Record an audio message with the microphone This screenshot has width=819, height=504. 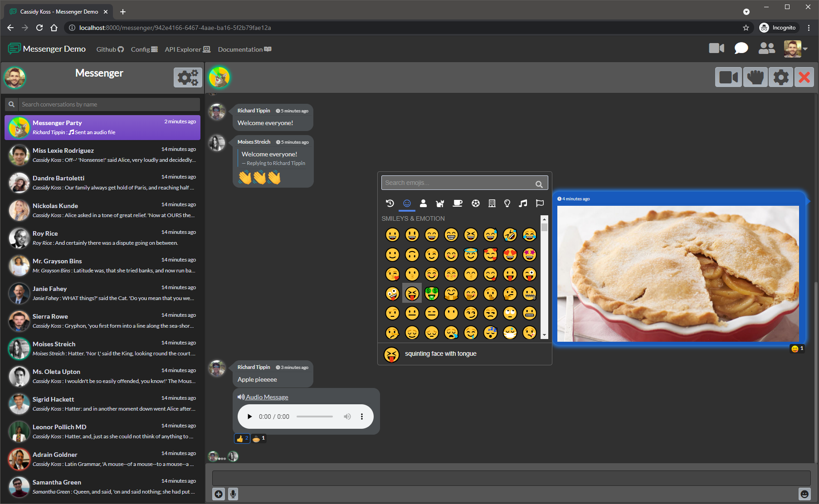coord(234,494)
